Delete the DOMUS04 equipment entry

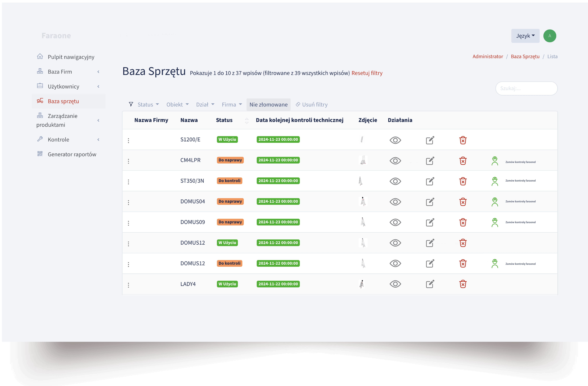tap(463, 202)
